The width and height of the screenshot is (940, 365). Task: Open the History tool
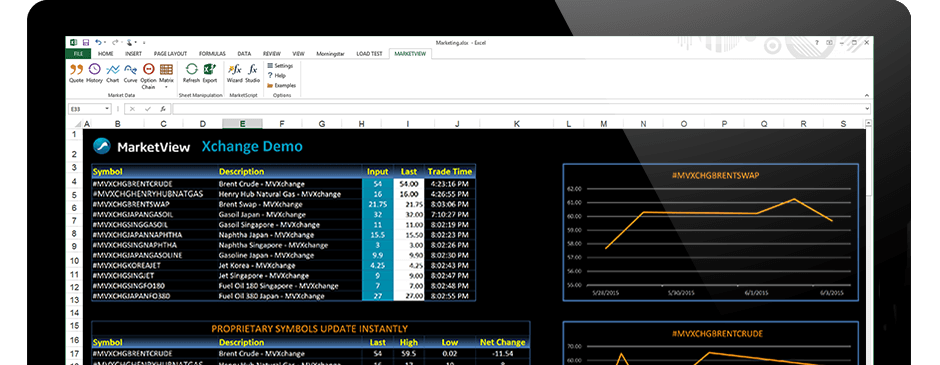(94, 73)
